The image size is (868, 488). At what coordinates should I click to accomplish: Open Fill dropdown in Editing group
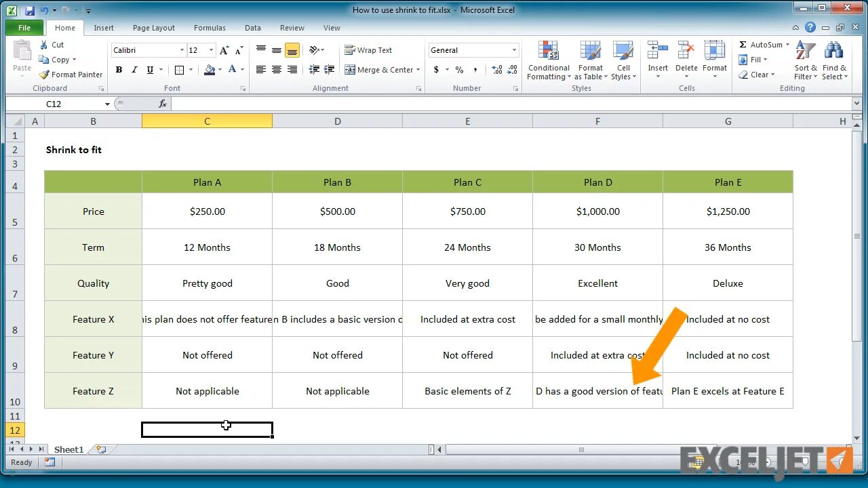point(753,60)
